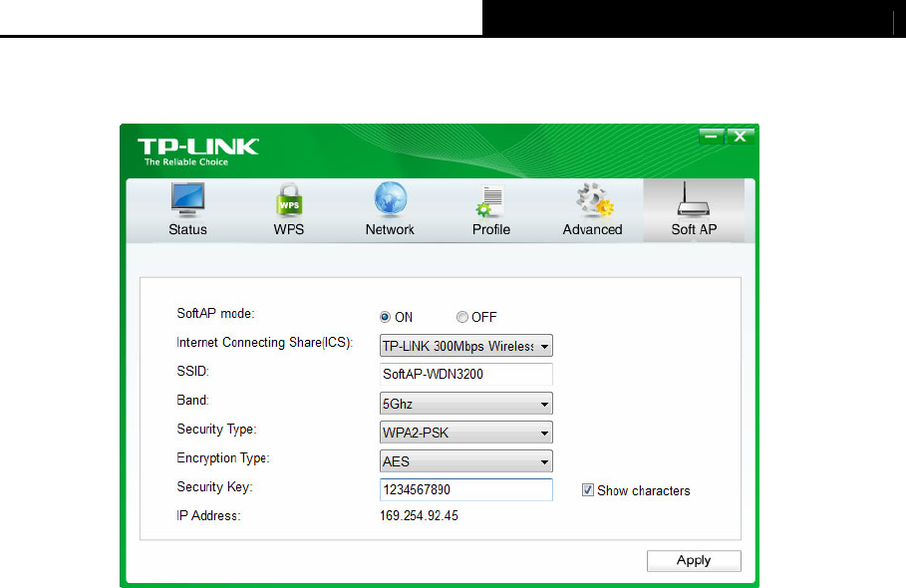
Task: Open the Advanced gears icon tab
Action: (592, 209)
